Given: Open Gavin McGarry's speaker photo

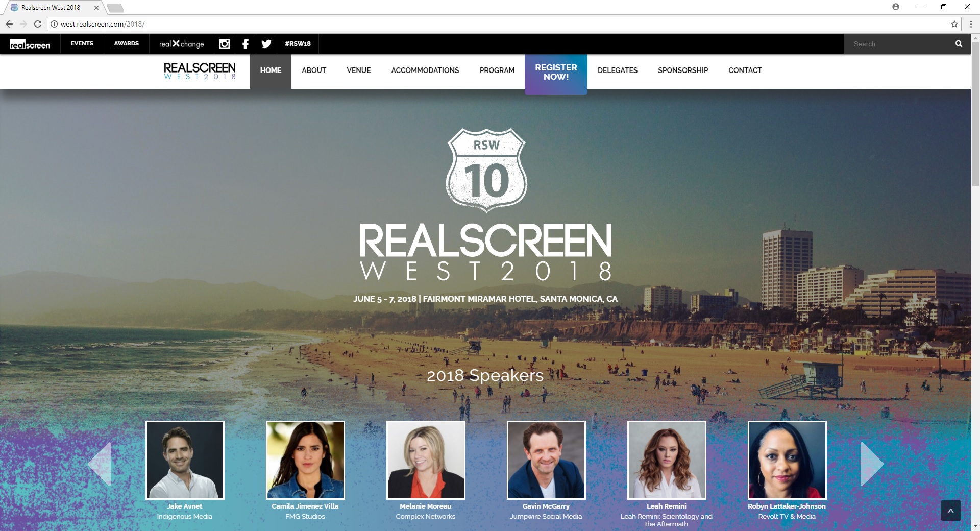Looking at the screenshot, I should [x=546, y=460].
